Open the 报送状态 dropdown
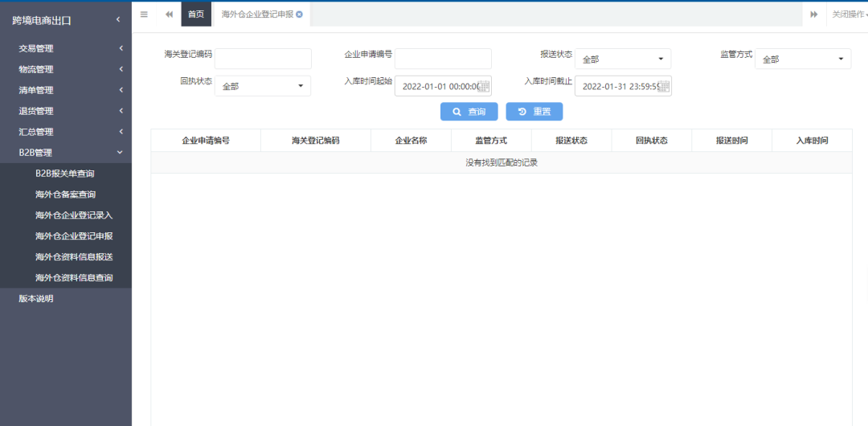The image size is (868, 426). (x=623, y=59)
